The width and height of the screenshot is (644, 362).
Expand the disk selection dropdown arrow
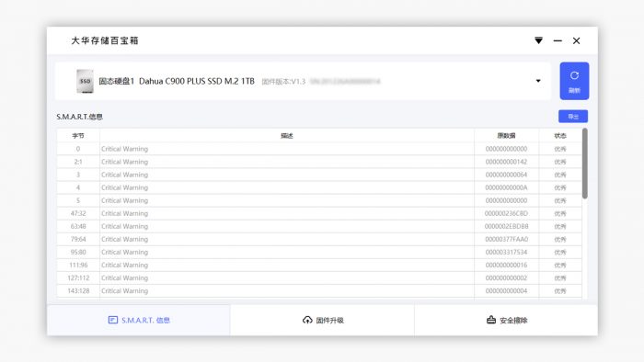coord(538,81)
